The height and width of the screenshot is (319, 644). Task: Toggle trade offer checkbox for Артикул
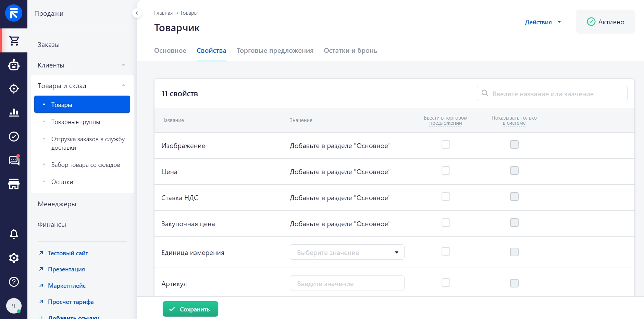click(446, 283)
